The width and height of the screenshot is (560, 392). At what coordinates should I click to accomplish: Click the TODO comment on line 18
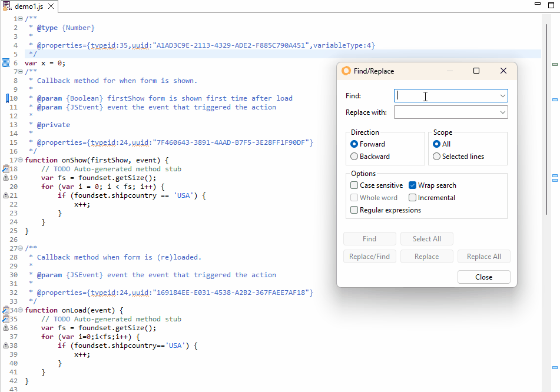111,169
